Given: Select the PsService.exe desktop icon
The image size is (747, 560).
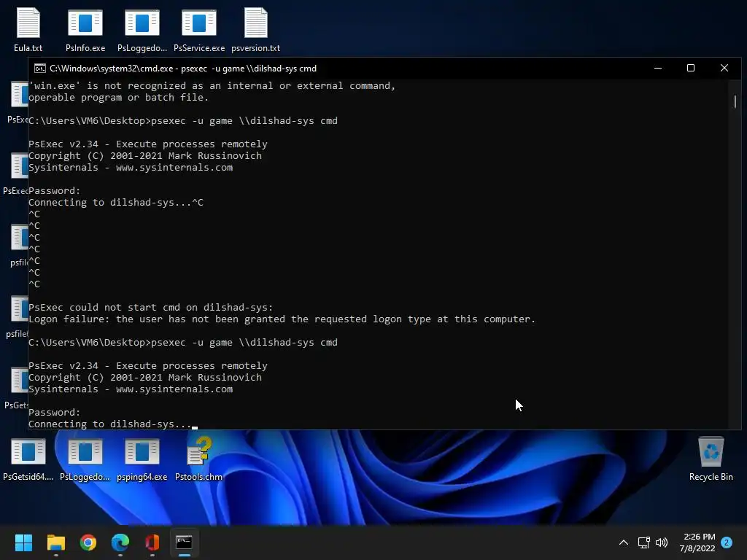Looking at the screenshot, I should [x=199, y=29].
